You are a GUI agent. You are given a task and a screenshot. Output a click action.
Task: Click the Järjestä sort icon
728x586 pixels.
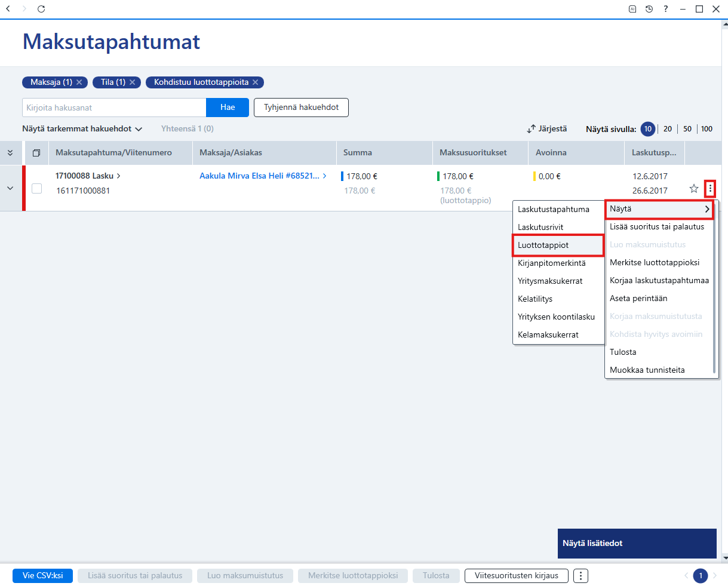coord(531,129)
